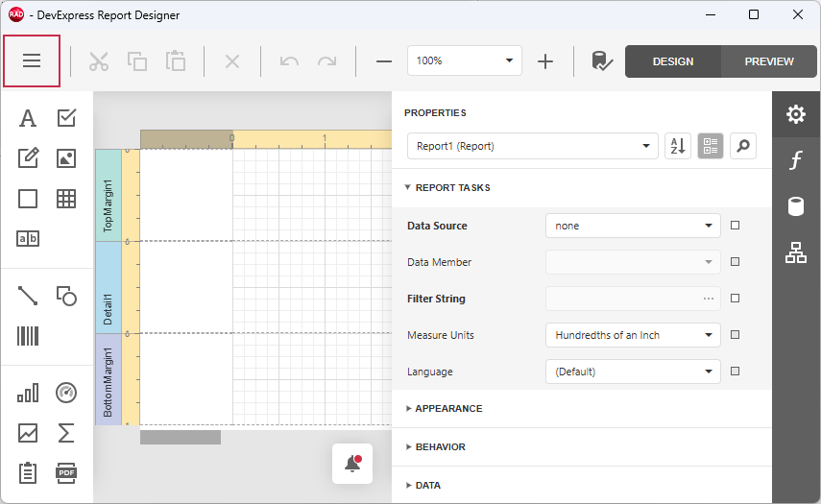Click the Data Member property marker square
The width and height of the screenshot is (821, 504).
coord(736,262)
